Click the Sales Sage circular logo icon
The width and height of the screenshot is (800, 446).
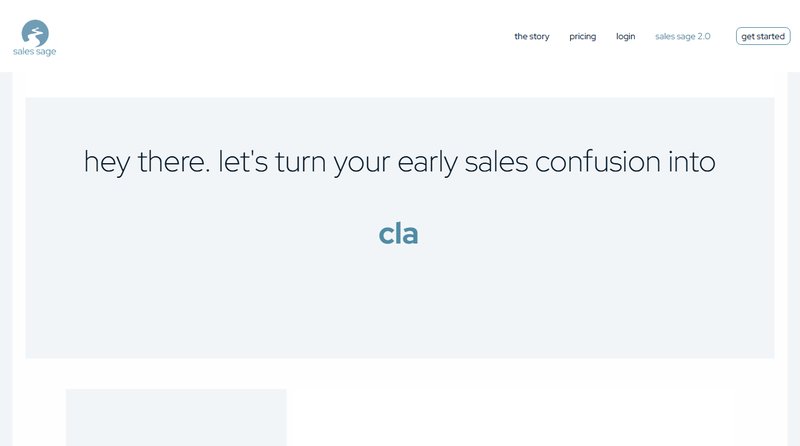tap(35, 32)
